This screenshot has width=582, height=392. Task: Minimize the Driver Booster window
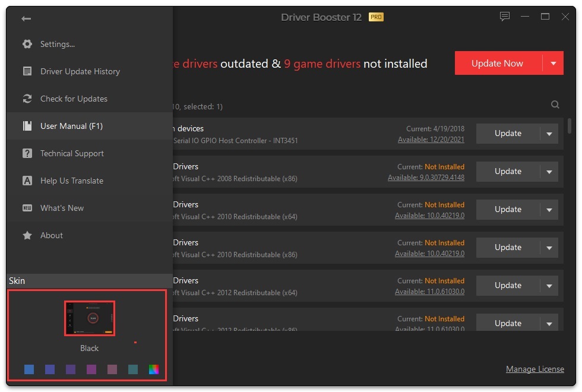point(525,17)
